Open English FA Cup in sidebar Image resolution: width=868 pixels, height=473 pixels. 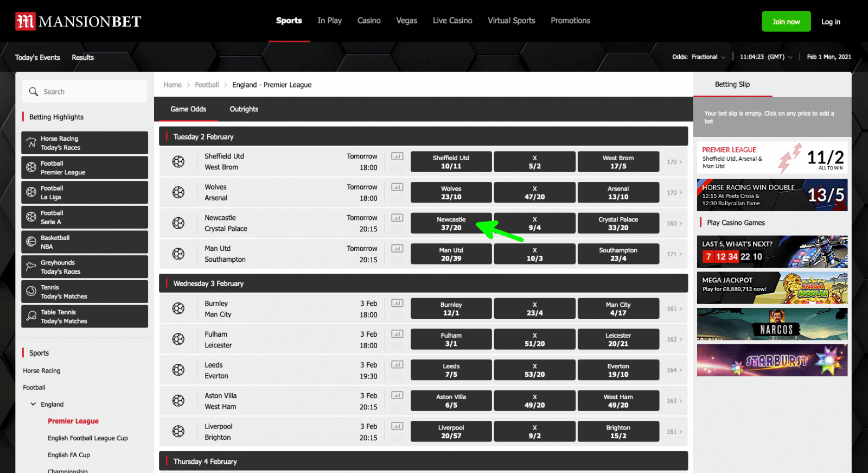tap(69, 455)
